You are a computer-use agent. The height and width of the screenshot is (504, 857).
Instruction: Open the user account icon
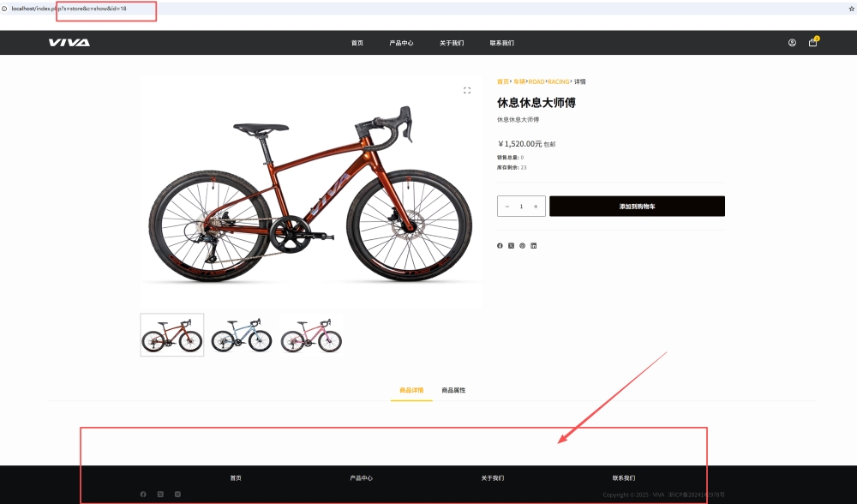tap(792, 43)
